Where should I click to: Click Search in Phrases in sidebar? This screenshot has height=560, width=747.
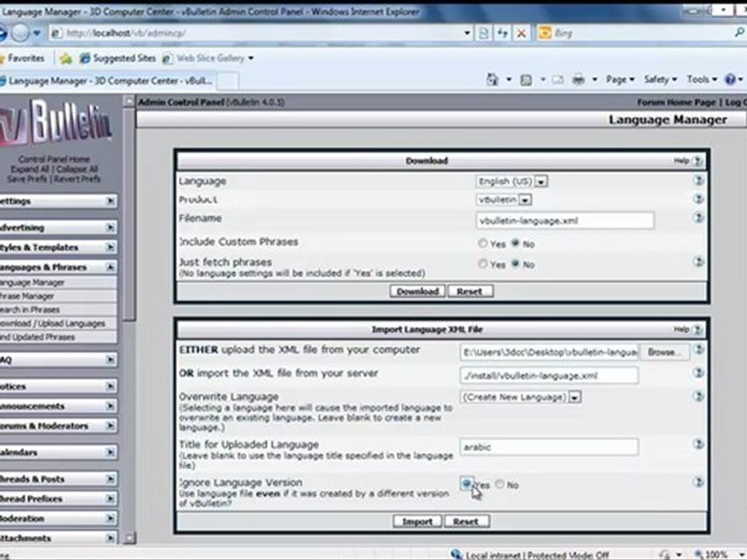[x=30, y=310]
